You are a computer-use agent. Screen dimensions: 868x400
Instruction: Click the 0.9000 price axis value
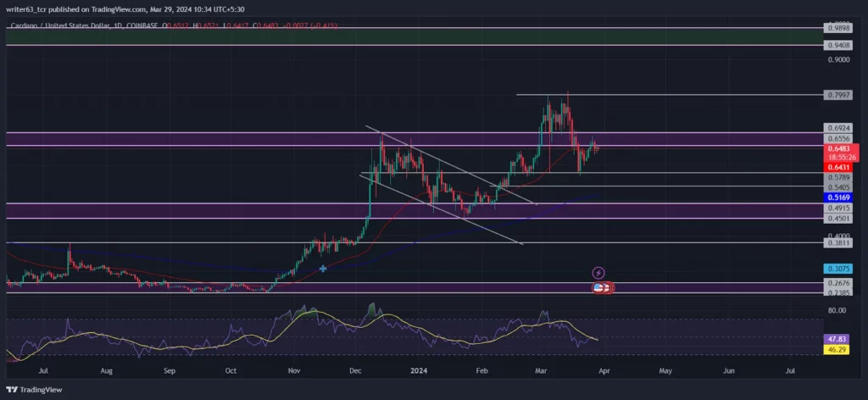coord(837,60)
